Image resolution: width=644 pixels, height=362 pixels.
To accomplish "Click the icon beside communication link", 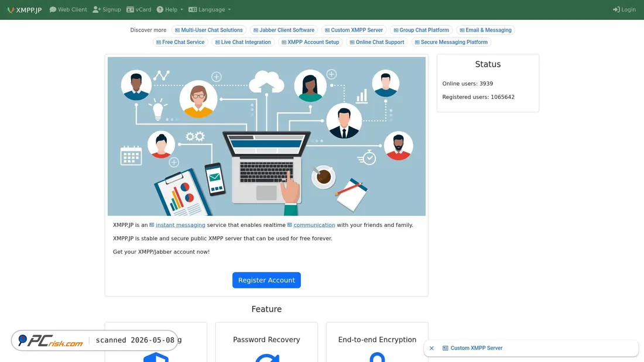I will (x=290, y=225).
